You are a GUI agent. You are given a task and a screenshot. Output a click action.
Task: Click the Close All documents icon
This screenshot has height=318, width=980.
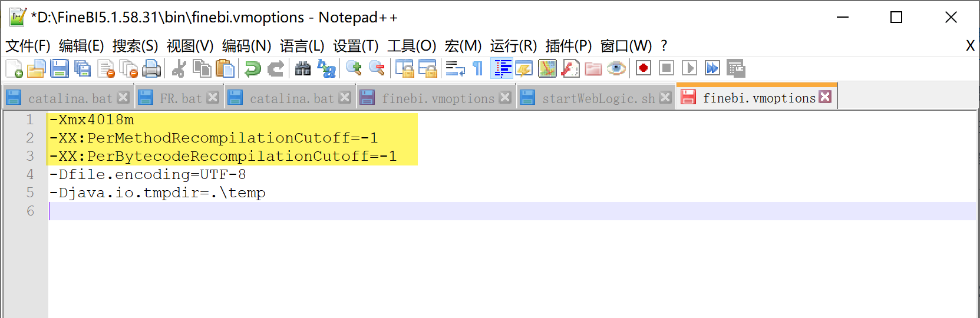click(x=128, y=69)
